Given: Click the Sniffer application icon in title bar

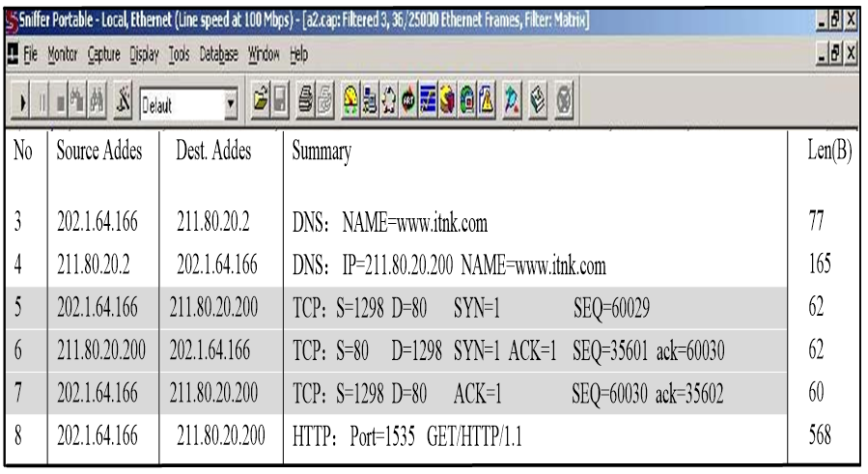Looking at the screenshot, I should [11, 22].
